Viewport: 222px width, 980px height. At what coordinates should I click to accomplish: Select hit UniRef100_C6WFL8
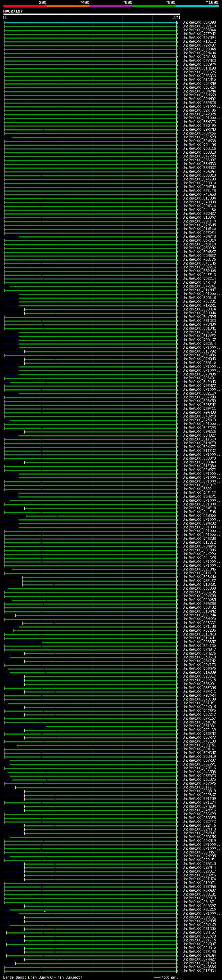(199, 508)
